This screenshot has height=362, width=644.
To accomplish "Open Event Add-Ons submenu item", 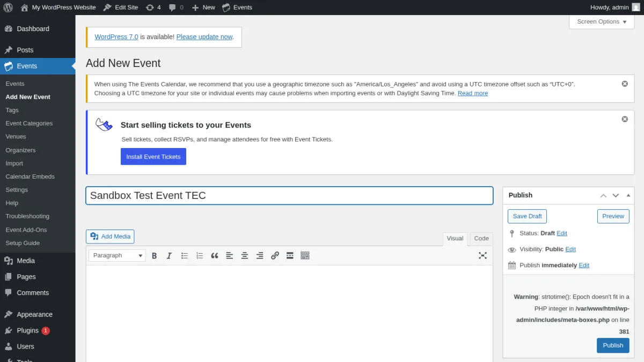I will click(x=26, y=230).
